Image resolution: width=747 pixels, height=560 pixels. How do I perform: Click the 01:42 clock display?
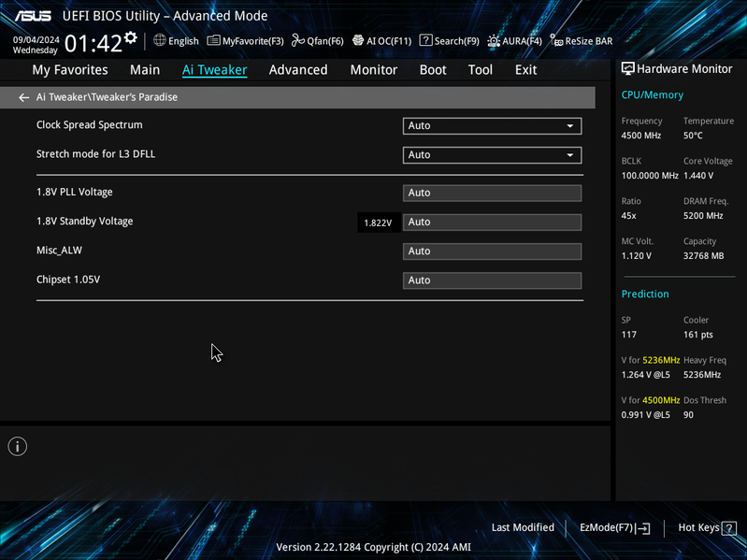(x=93, y=44)
